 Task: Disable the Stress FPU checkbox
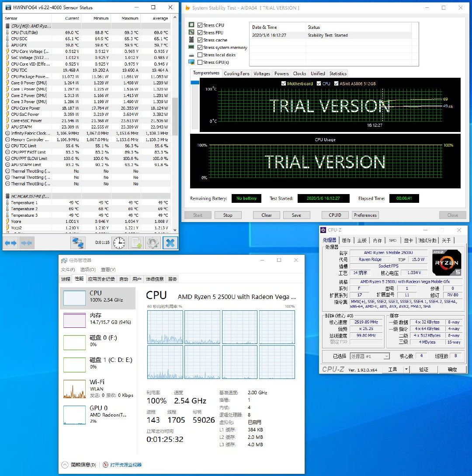tap(201, 32)
